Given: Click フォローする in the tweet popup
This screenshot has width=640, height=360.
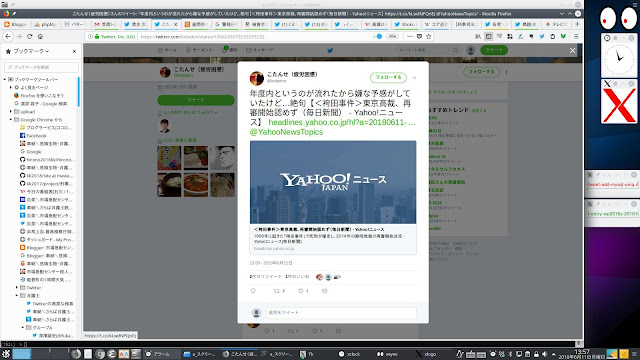Looking at the screenshot, I should [x=388, y=77].
